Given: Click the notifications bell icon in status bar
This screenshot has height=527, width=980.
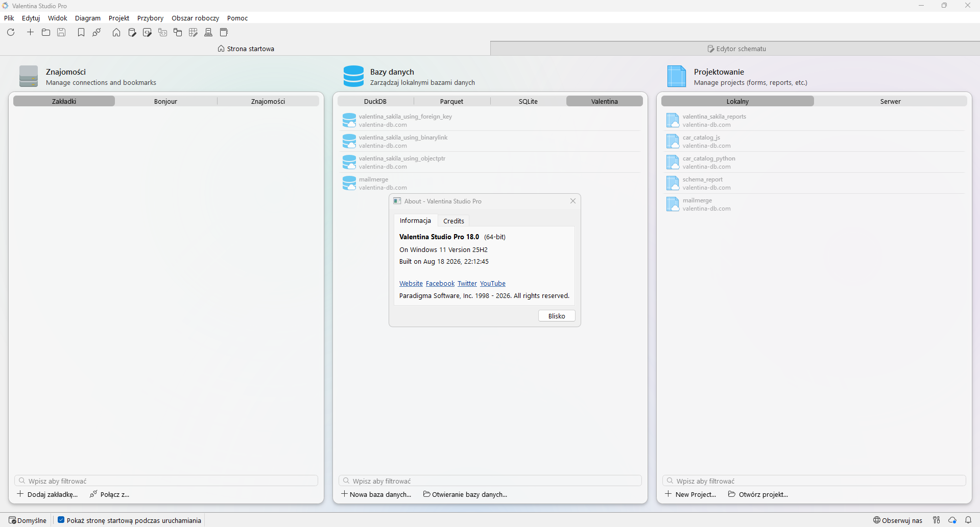Looking at the screenshot, I should click(x=968, y=520).
